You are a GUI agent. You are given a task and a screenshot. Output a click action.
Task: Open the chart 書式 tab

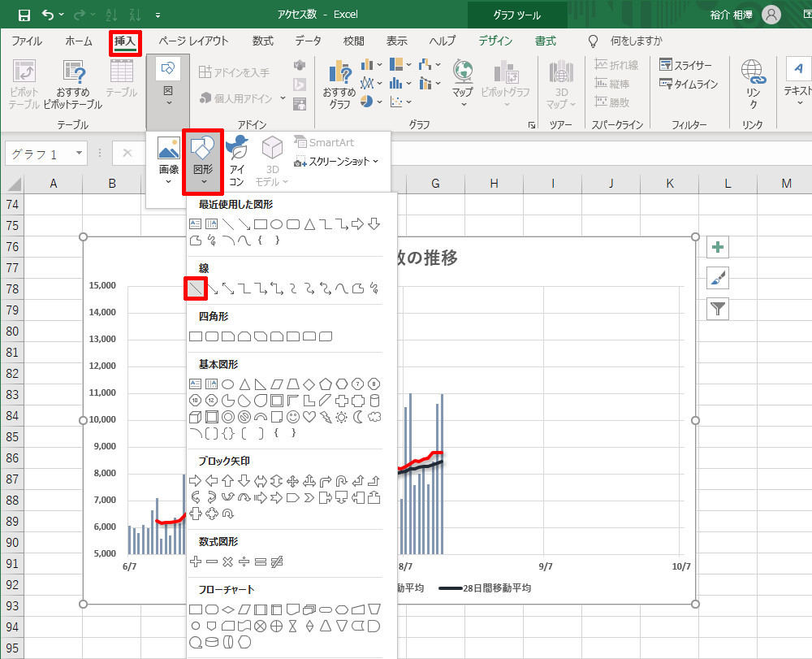pos(546,41)
